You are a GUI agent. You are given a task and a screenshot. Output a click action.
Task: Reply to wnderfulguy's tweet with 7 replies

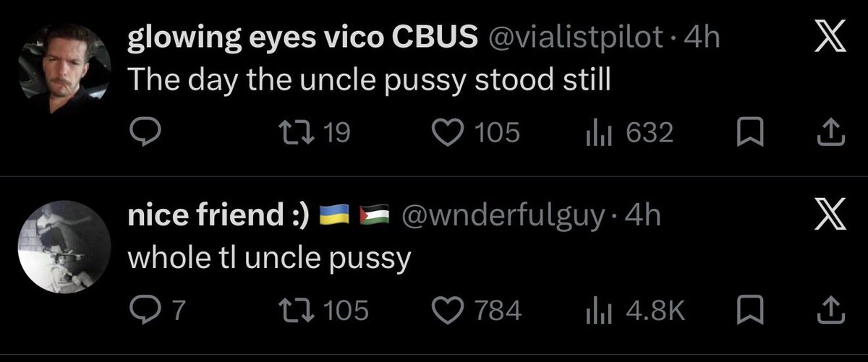158,310
